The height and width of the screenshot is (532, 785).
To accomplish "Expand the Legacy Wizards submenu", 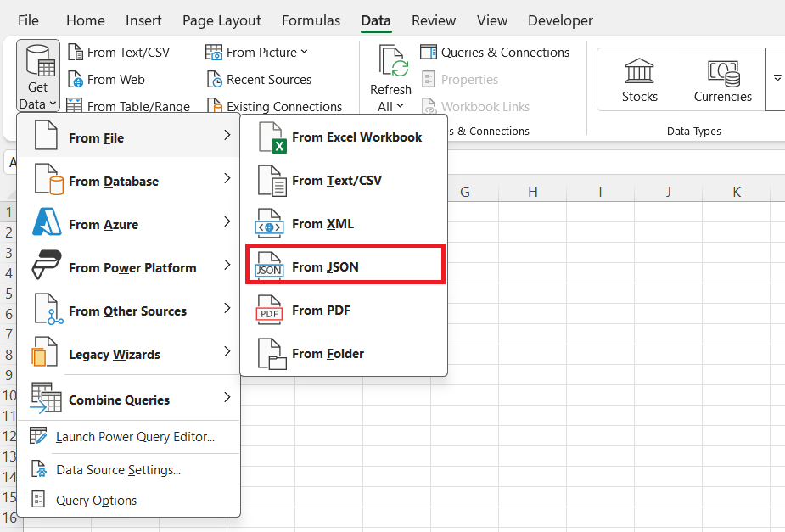I will click(x=129, y=352).
